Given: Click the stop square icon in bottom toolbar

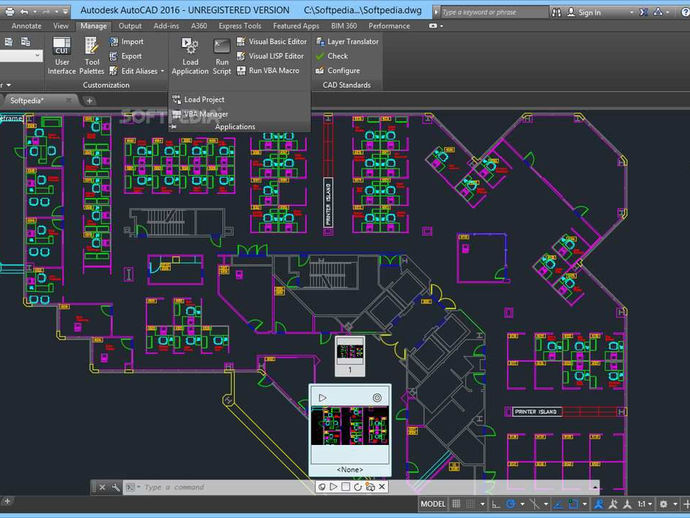Looking at the screenshot, I should click(x=346, y=487).
